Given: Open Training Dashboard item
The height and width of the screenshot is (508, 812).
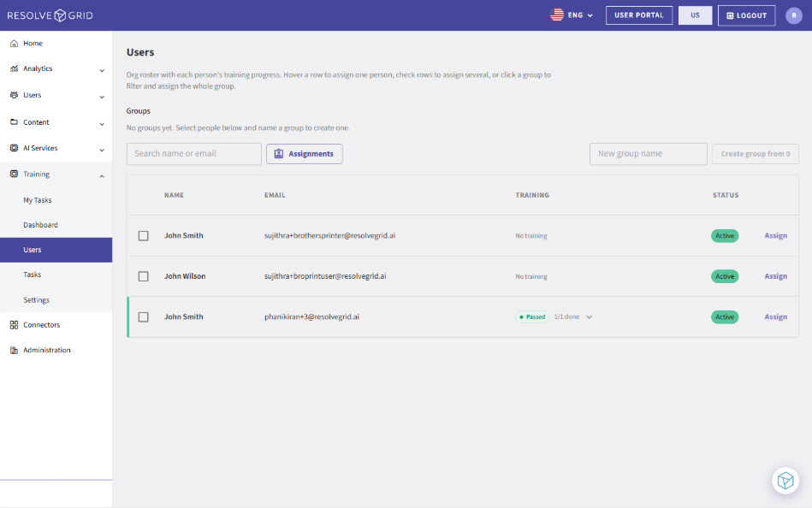Looking at the screenshot, I should coord(40,225).
